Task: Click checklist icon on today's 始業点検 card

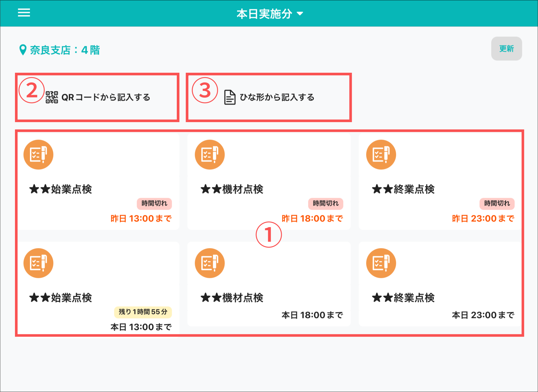Action: 38,263
